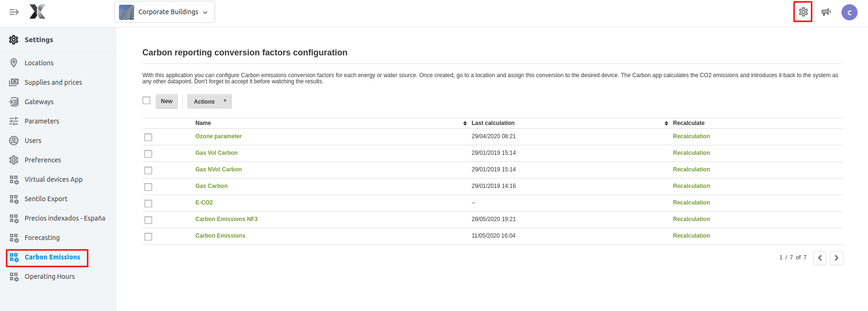Open Sentilo Export page
868x311 pixels.
46,199
